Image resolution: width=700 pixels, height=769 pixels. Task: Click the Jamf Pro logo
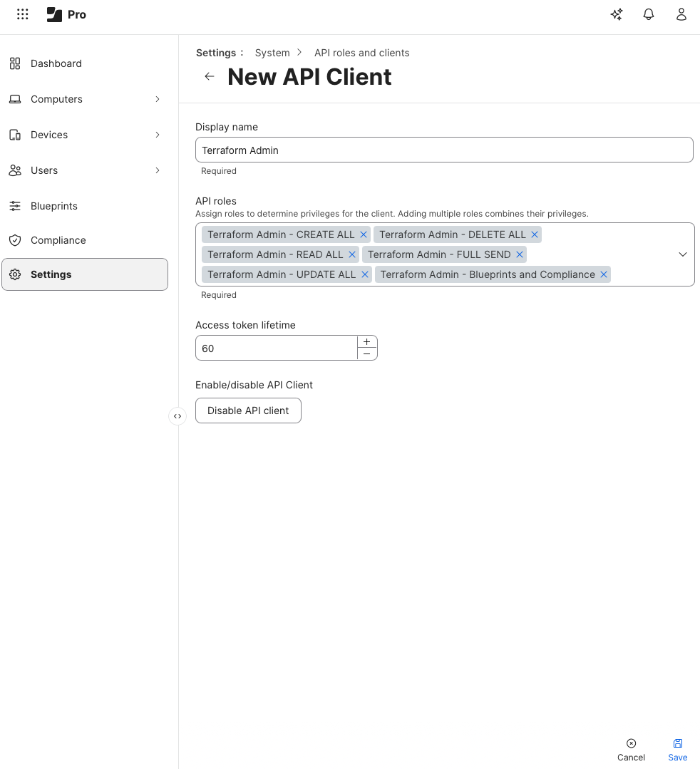point(66,14)
